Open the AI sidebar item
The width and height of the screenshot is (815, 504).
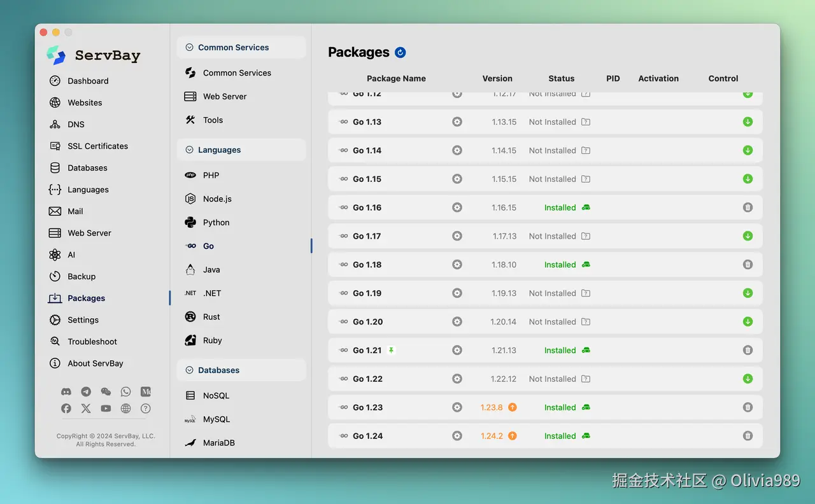tap(71, 255)
